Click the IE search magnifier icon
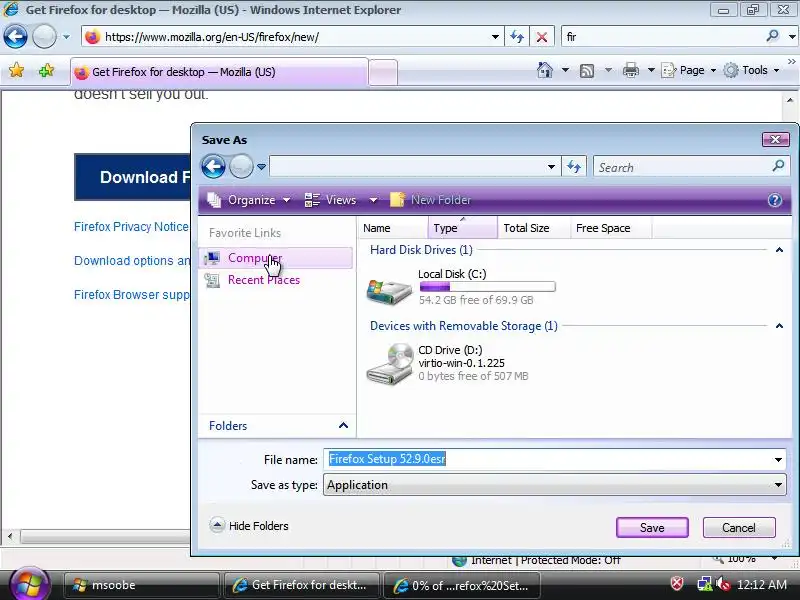 click(x=772, y=36)
